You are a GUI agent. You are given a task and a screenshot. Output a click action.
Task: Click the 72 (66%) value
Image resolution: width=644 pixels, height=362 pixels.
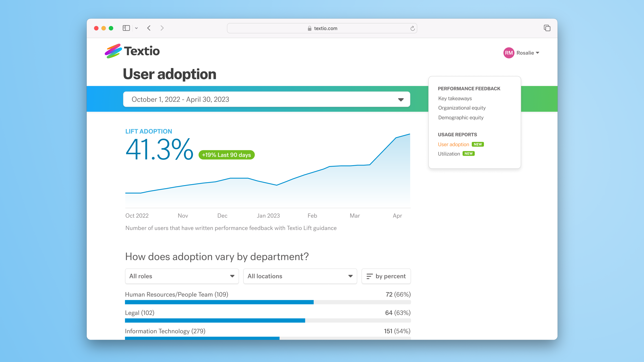398,294
